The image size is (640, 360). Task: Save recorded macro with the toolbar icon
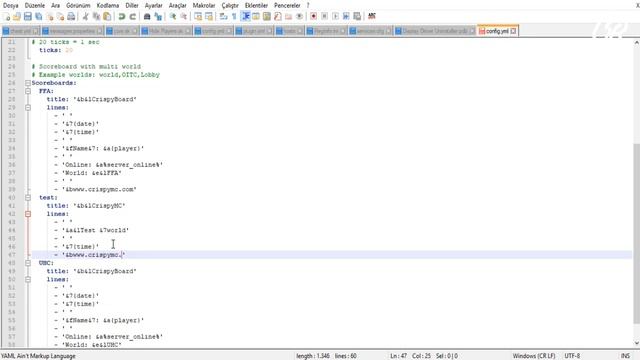pos(357,17)
